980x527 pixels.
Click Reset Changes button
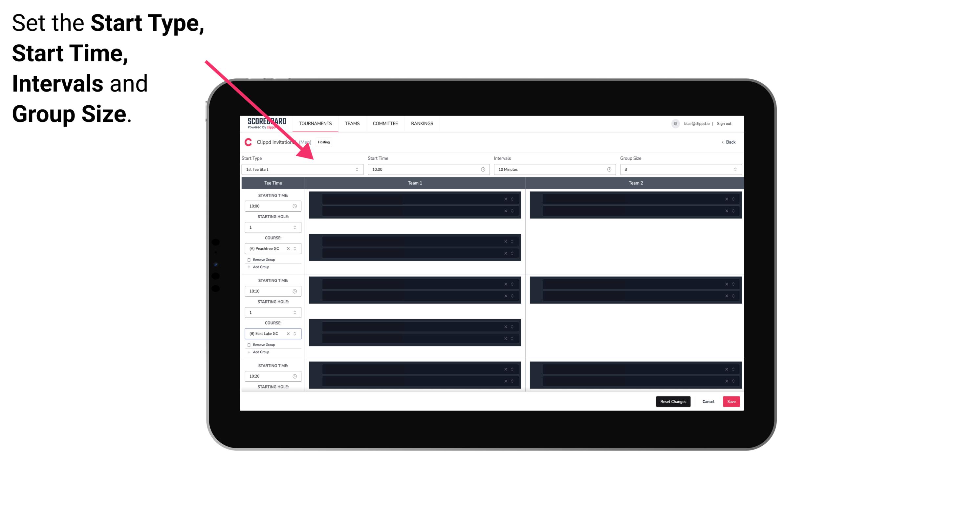673,401
